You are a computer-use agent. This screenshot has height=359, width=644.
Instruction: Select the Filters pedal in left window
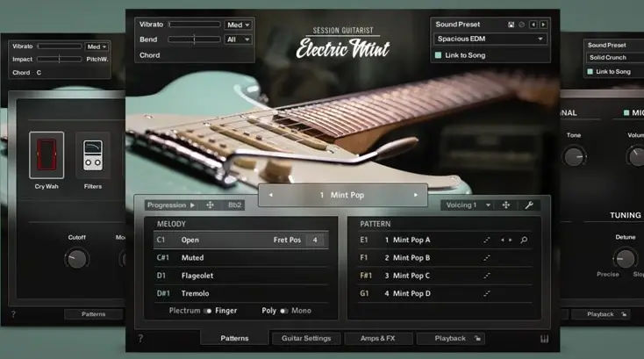93,154
